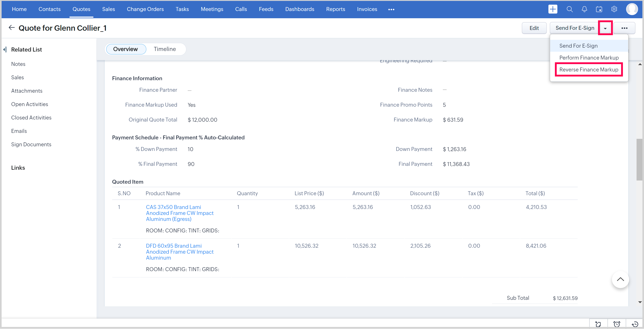The image size is (644, 329).
Task: Toggle the Send For E-Sign dropdown arrow
Action: (605, 28)
